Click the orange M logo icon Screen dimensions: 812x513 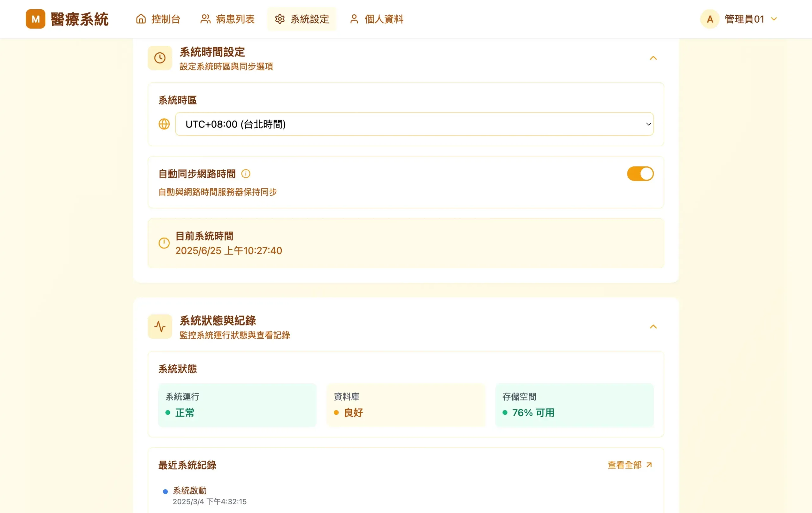(36, 19)
